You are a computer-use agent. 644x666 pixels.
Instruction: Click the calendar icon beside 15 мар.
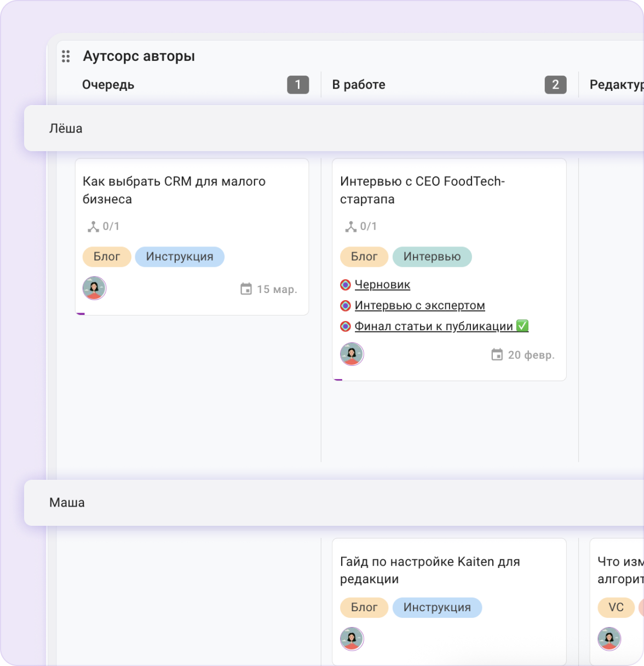246,289
